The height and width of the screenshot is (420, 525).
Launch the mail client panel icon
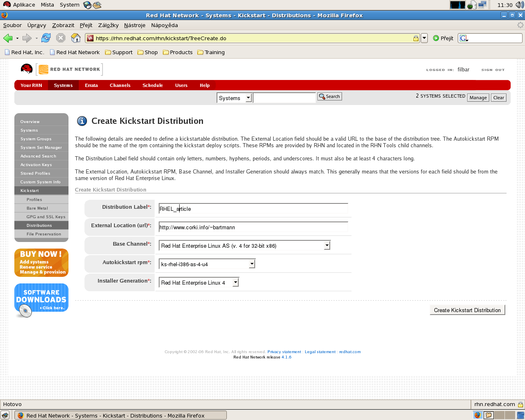97,5
